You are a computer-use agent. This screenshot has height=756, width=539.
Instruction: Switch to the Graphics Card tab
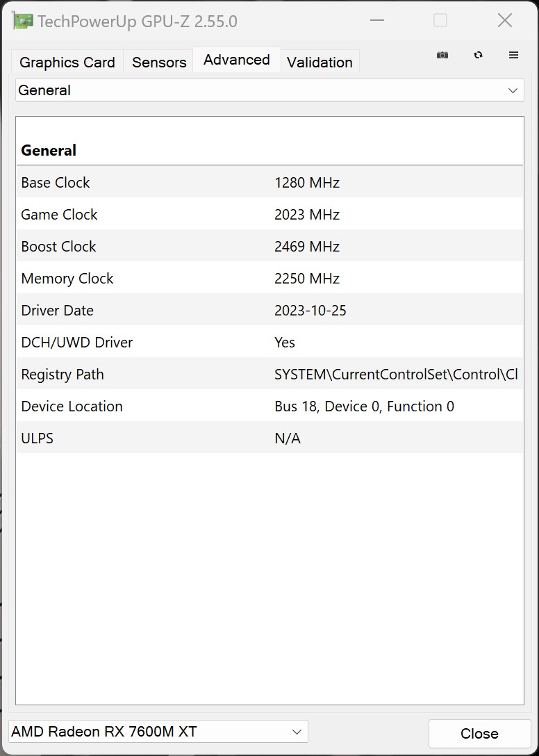[x=67, y=63]
